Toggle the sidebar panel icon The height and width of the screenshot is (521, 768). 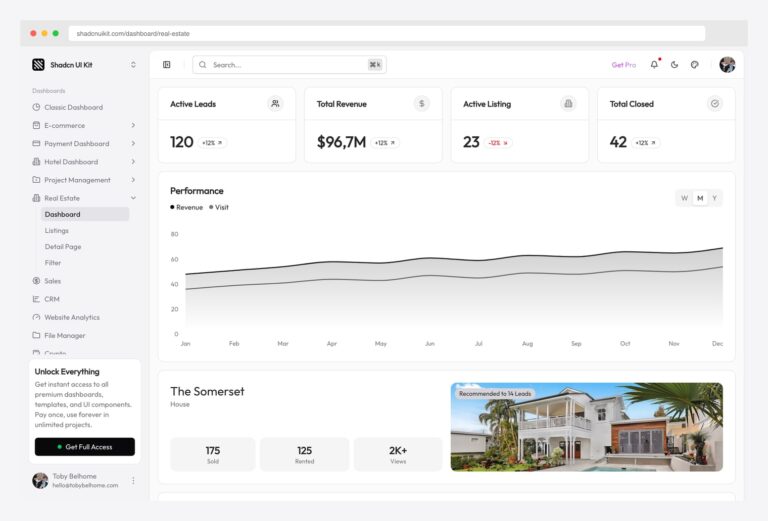[167, 65]
